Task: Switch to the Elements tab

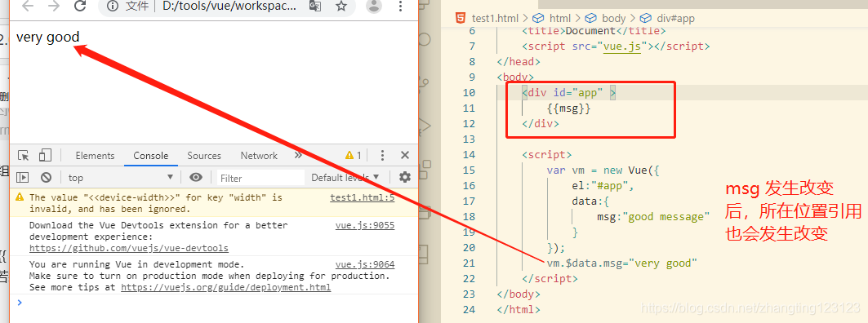Action: click(96, 156)
